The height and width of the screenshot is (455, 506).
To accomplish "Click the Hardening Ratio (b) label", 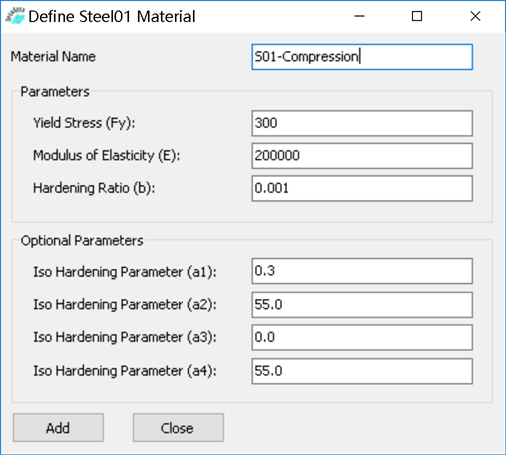I will pos(94,188).
